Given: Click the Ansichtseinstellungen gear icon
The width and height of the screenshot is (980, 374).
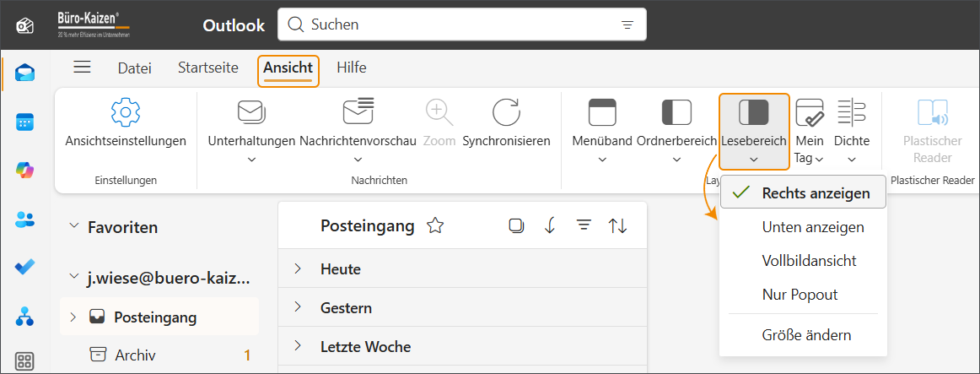Looking at the screenshot, I should pyautogui.click(x=126, y=112).
